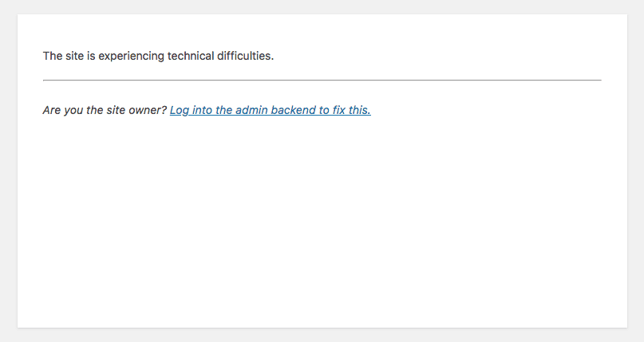Screen dimensions: 644x342
Task: Click the "Log into the admin backend" link
Action: pos(270,110)
